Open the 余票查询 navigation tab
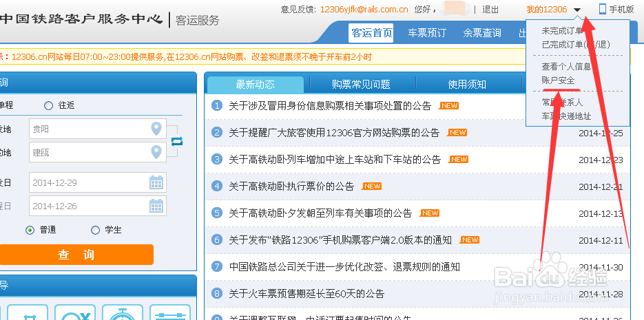 (481, 33)
